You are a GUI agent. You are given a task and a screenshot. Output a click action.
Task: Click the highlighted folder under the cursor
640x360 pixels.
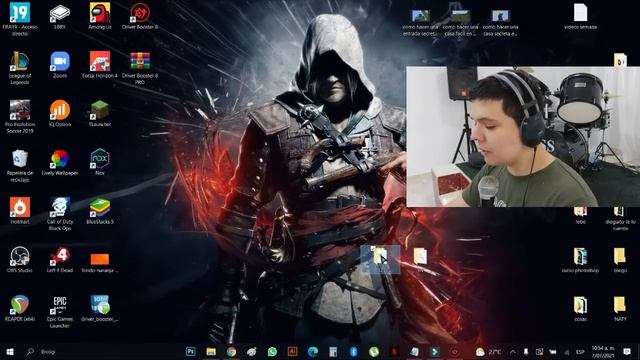coord(380,259)
